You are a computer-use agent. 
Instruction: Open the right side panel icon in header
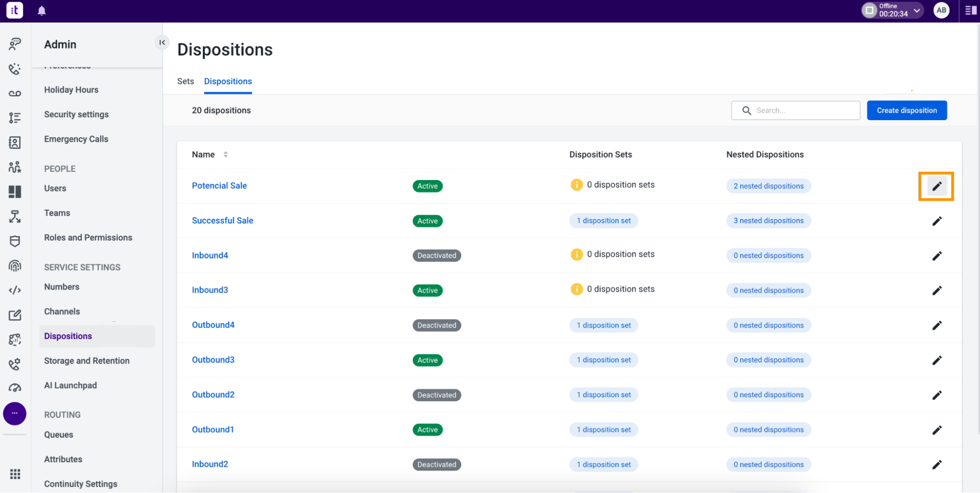[x=971, y=11]
